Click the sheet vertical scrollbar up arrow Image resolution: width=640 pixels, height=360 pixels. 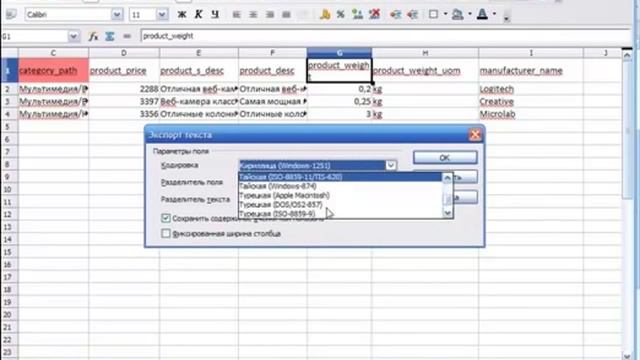click(627, 54)
